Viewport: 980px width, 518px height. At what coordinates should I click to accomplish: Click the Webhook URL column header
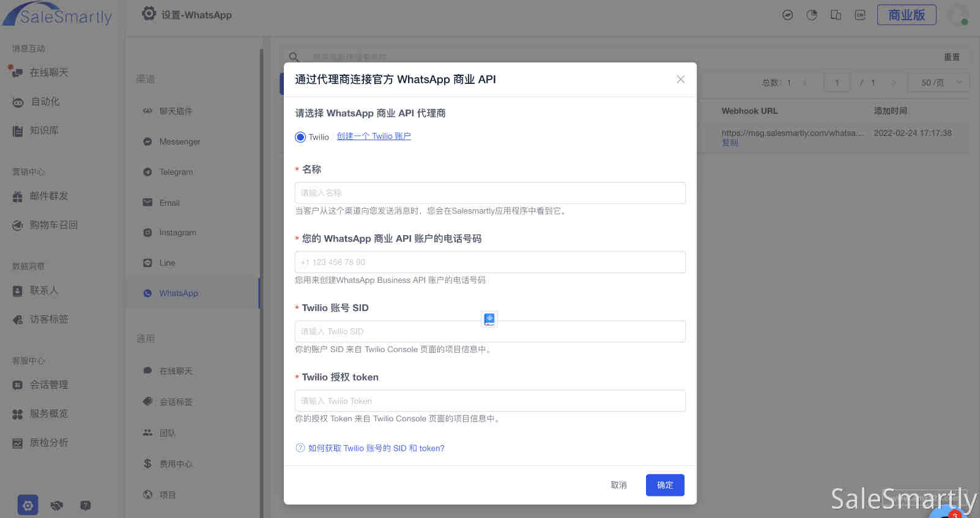click(x=749, y=111)
